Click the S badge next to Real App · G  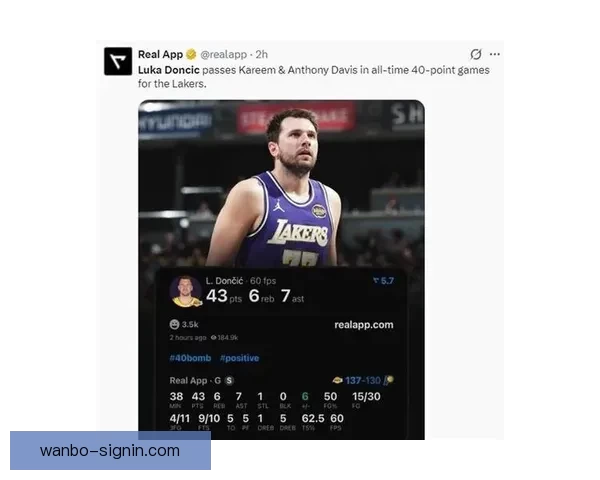tap(229, 380)
